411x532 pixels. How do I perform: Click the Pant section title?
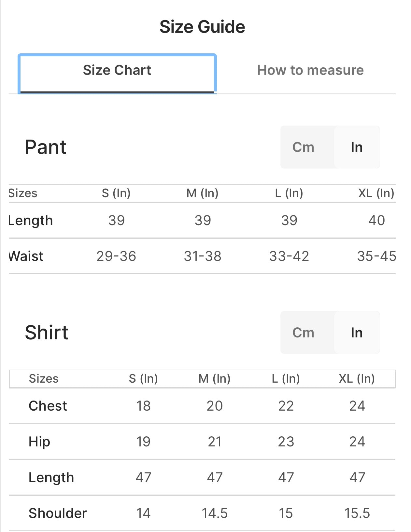tap(46, 147)
